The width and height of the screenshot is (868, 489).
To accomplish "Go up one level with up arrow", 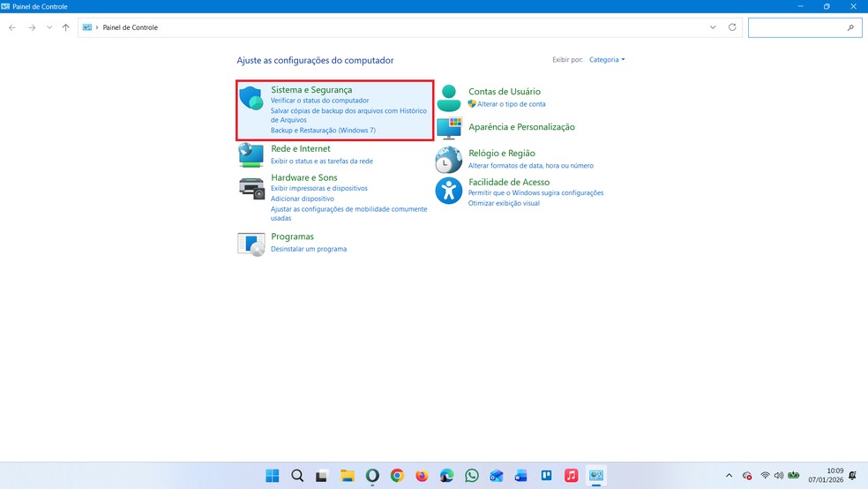I will 66,27.
